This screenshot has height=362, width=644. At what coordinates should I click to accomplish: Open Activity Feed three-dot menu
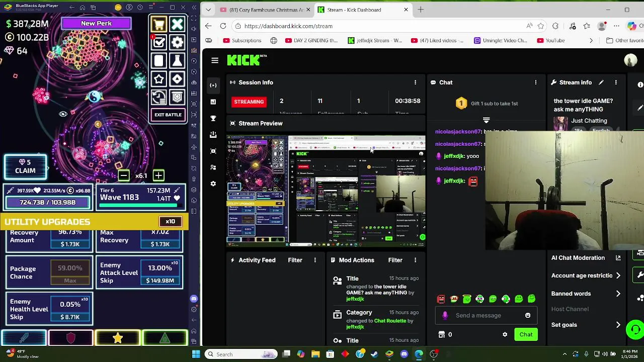pyautogui.click(x=315, y=260)
